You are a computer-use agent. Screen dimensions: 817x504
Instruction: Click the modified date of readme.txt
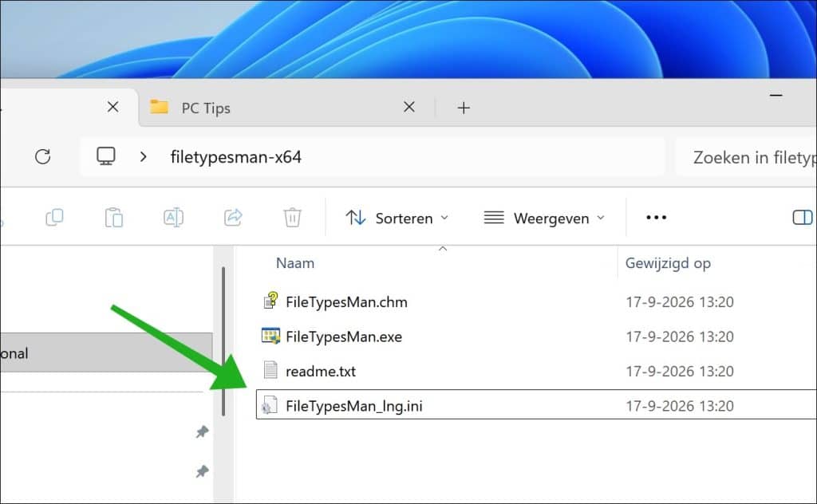click(680, 372)
